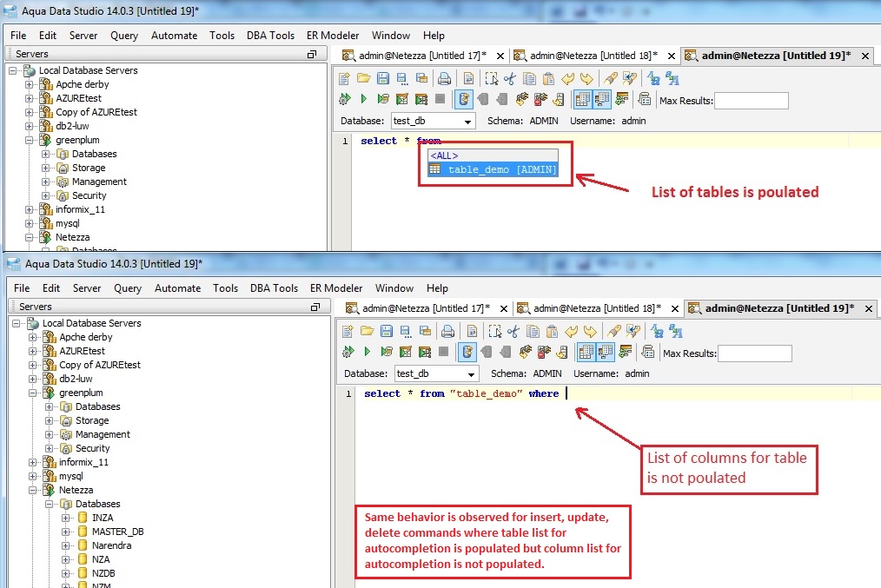Click green Execute play icon in upper window
Viewport: 881px width, 588px height.
click(x=363, y=99)
